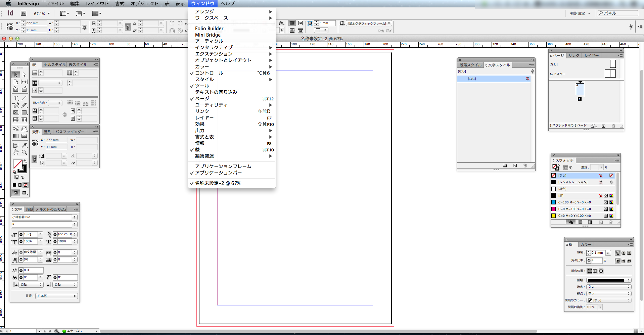Click the panel search field (パネル)
The height and width of the screenshot is (335, 644).
point(618,13)
